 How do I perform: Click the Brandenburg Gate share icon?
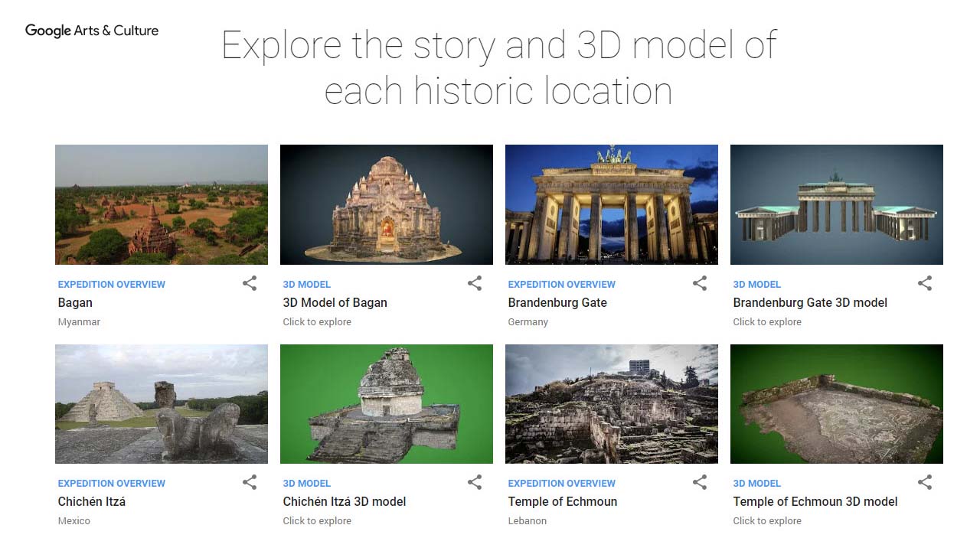(700, 283)
